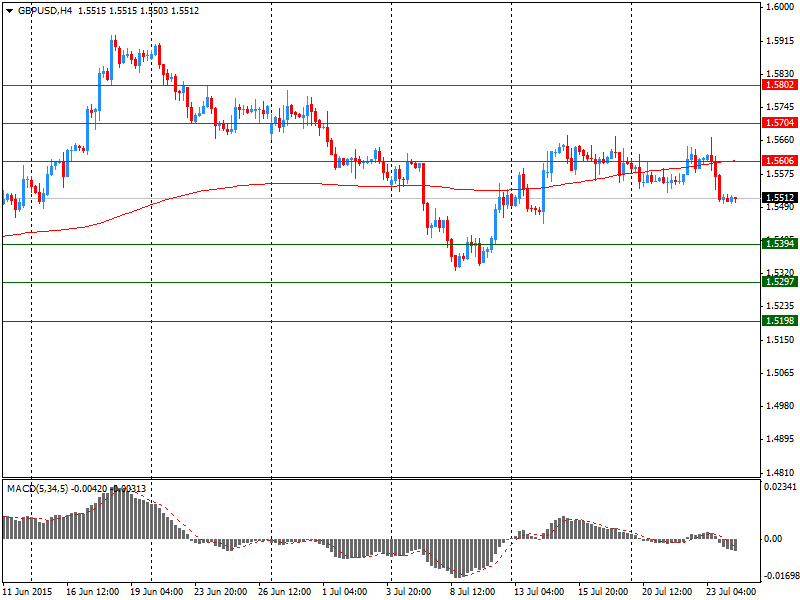800x600 pixels.
Task: Click the green 1.5198 support price label
Action: (x=780, y=320)
